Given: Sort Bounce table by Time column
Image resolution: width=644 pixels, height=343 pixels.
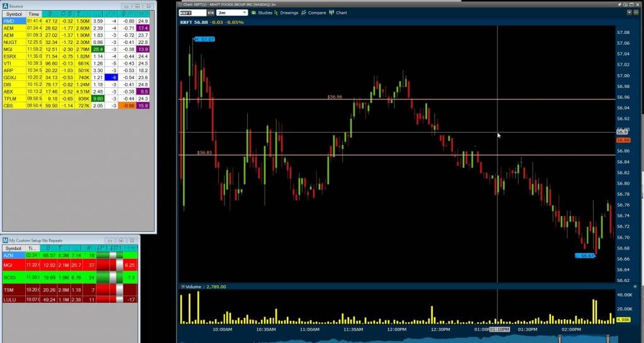Looking at the screenshot, I should (x=34, y=14).
